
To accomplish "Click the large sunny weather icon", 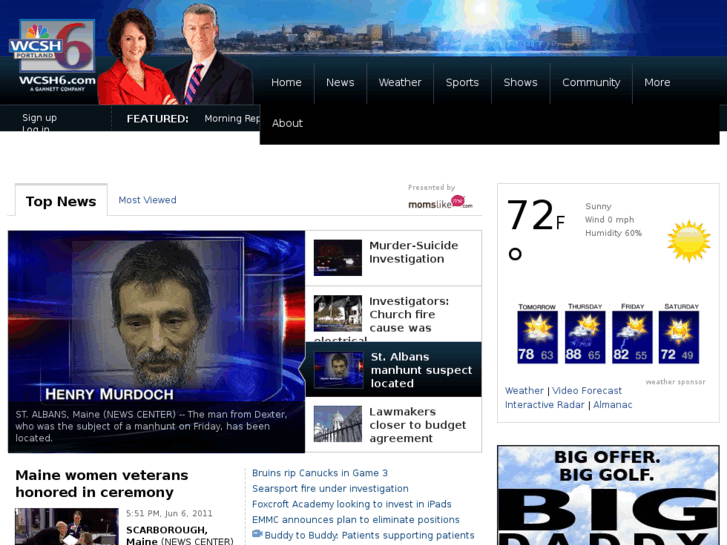I will 689,241.
